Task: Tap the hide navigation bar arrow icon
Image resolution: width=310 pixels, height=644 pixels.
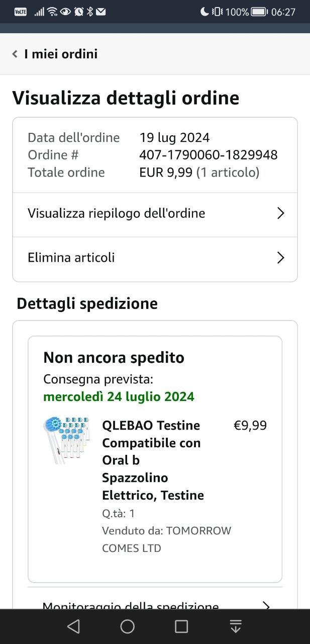Action: [235, 626]
